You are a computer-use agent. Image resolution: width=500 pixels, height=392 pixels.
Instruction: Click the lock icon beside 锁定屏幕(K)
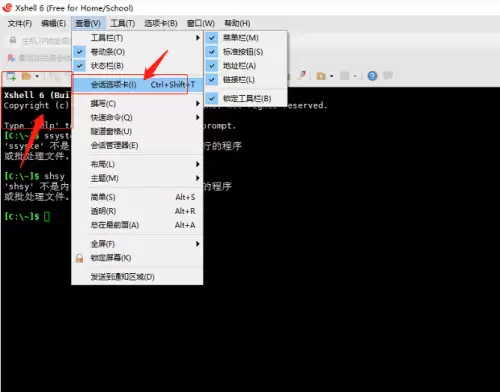(x=79, y=258)
